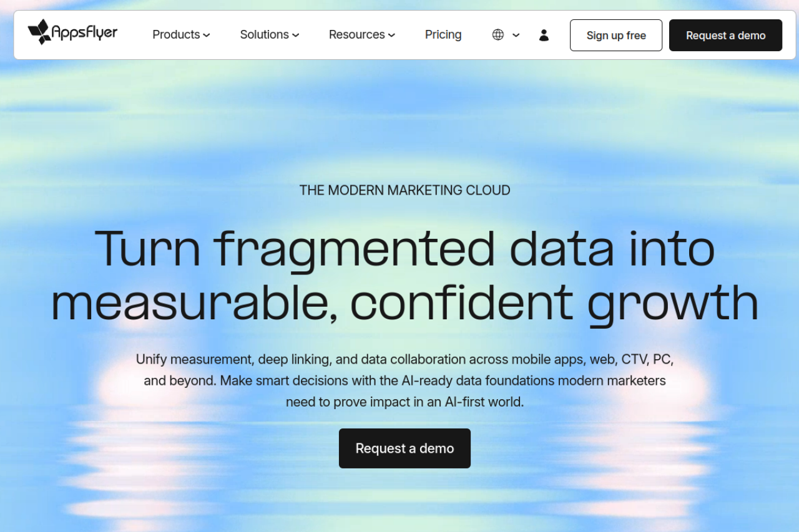
Task: Expand the chevron beside Resources
Action: point(391,36)
